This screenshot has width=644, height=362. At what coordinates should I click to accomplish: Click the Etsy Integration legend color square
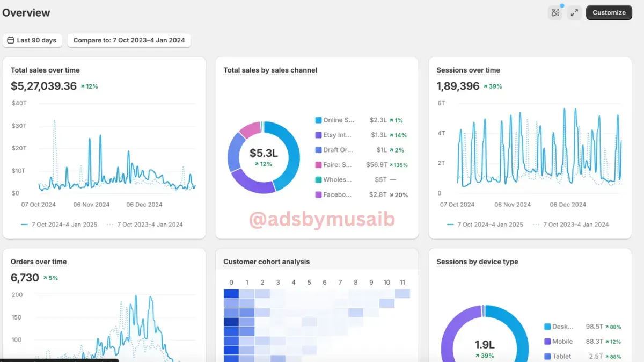(318, 135)
